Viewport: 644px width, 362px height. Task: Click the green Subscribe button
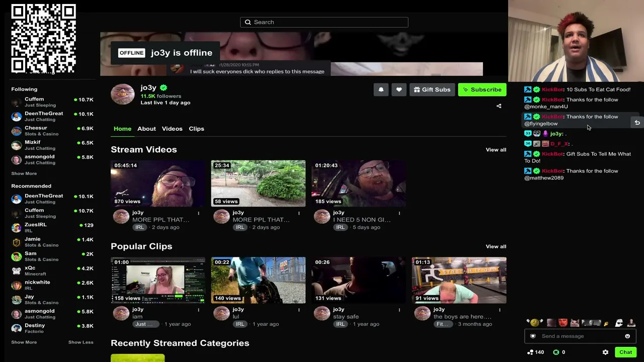click(482, 89)
